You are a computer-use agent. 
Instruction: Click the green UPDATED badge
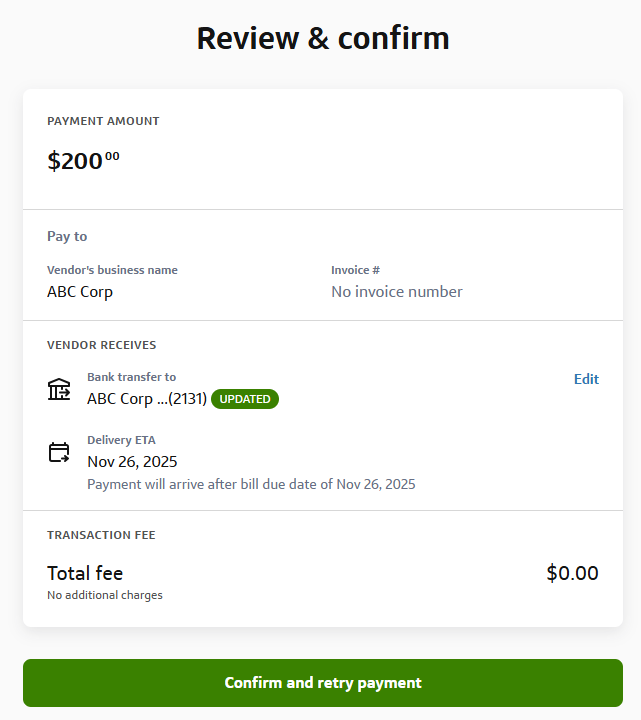pyautogui.click(x=245, y=399)
